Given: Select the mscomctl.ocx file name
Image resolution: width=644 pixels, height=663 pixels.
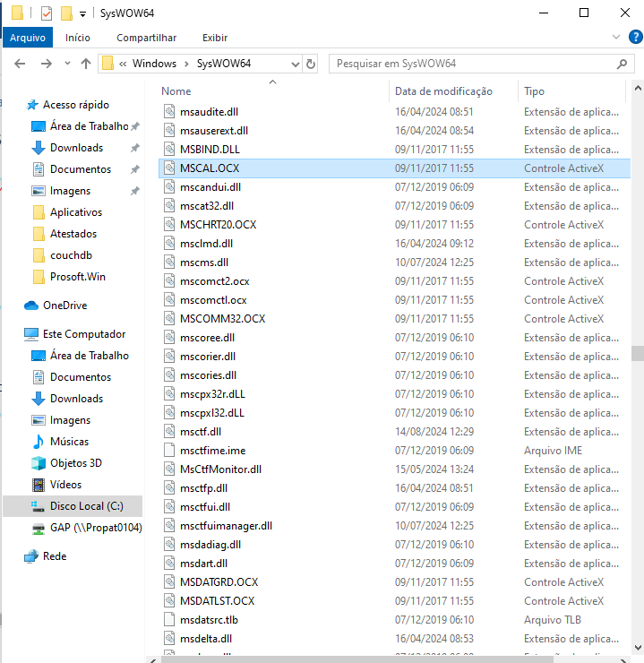Looking at the screenshot, I should 213,300.
